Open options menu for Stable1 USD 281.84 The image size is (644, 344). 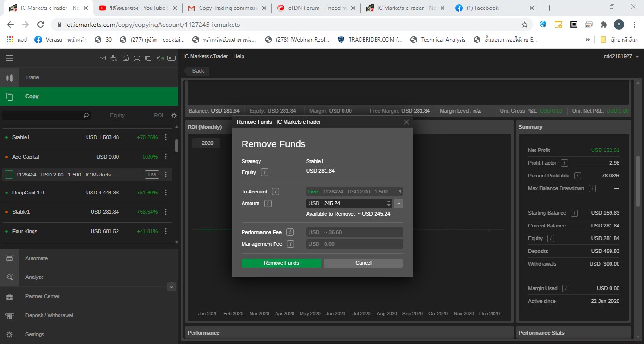pos(166,212)
